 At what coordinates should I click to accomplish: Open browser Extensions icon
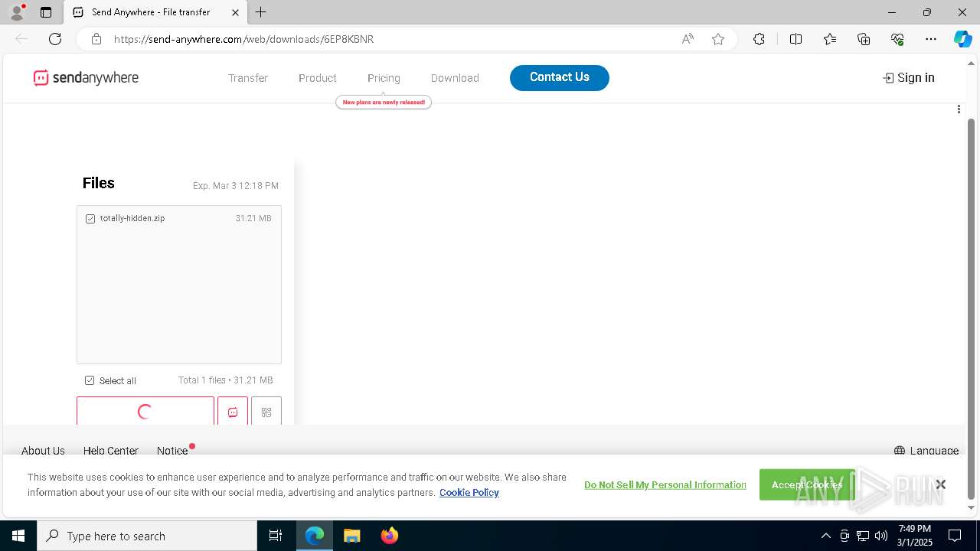click(759, 39)
